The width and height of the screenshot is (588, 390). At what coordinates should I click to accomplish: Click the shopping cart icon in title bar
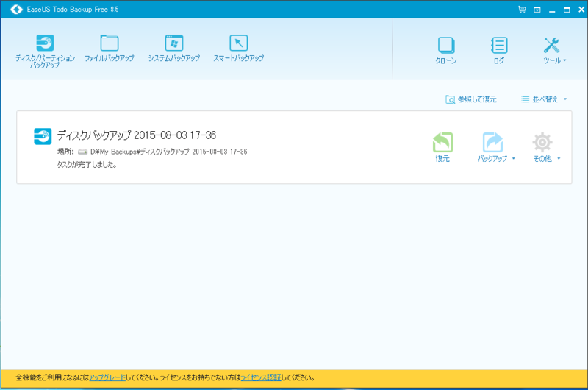point(522,10)
